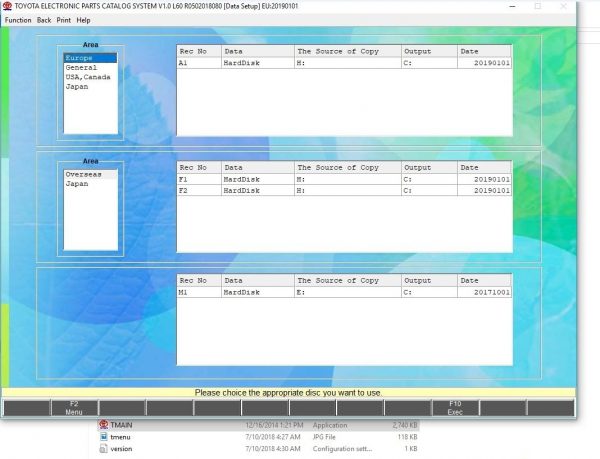Image resolution: width=600 pixels, height=459 pixels.
Task: Select TMAIN file name in Explorer window
Action: 121,425
